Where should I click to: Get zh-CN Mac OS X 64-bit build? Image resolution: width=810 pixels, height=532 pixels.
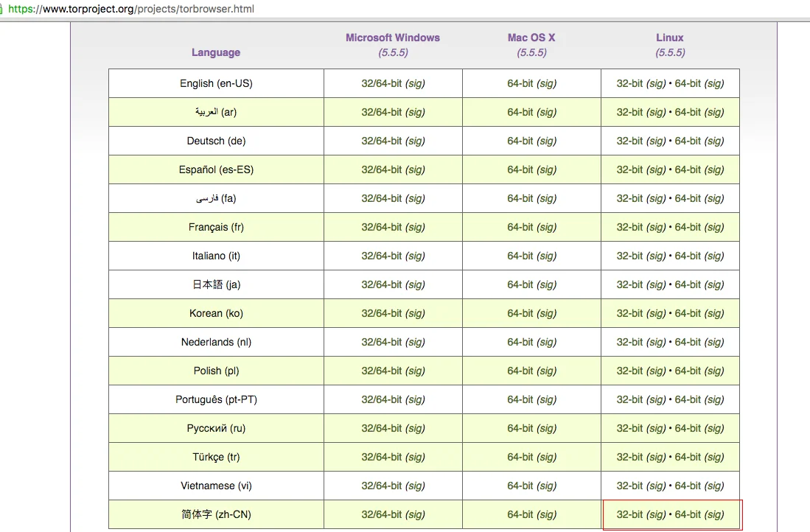pyautogui.click(x=520, y=514)
